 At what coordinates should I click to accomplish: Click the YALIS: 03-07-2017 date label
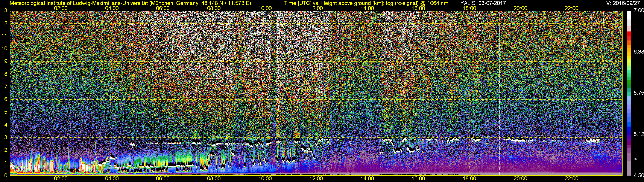[x=483, y=3]
